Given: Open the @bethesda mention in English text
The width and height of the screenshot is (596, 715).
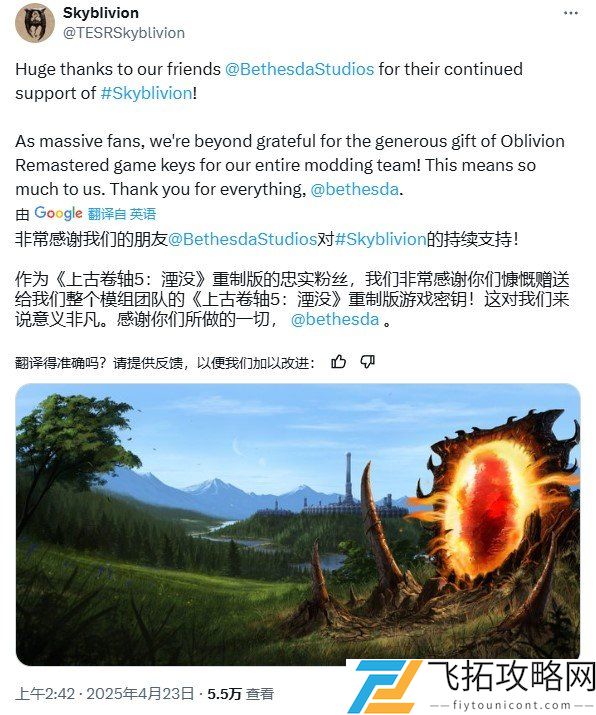Looking at the screenshot, I should [355, 189].
